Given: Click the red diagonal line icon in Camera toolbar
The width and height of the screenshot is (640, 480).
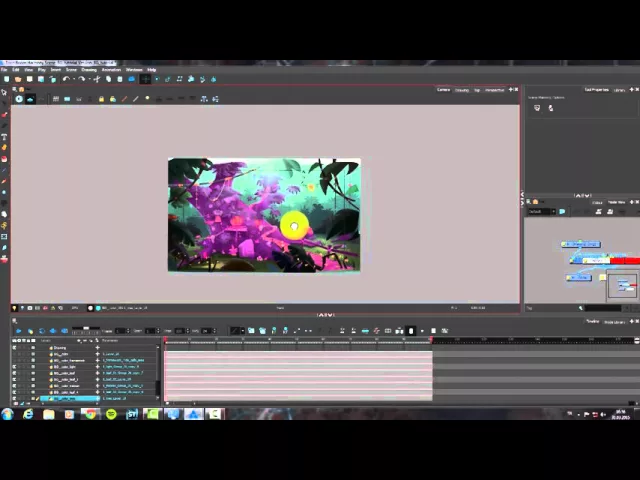Looking at the screenshot, I should coord(124,99).
